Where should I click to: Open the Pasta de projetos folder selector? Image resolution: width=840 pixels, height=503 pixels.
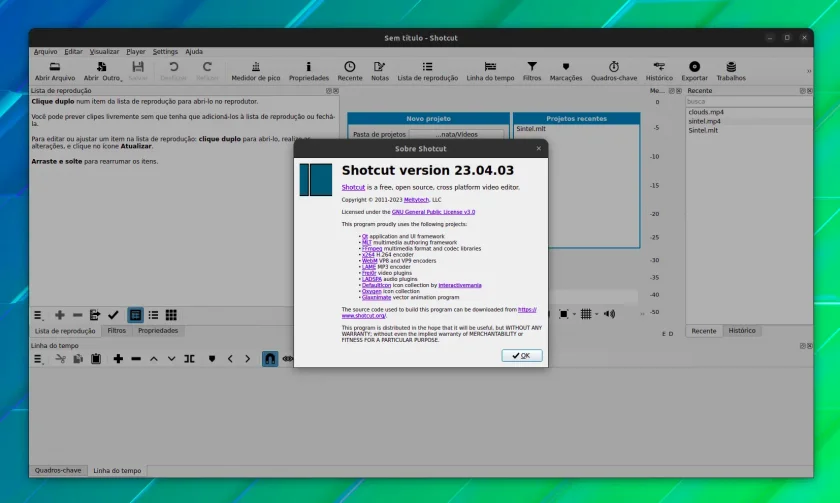(456, 134)
